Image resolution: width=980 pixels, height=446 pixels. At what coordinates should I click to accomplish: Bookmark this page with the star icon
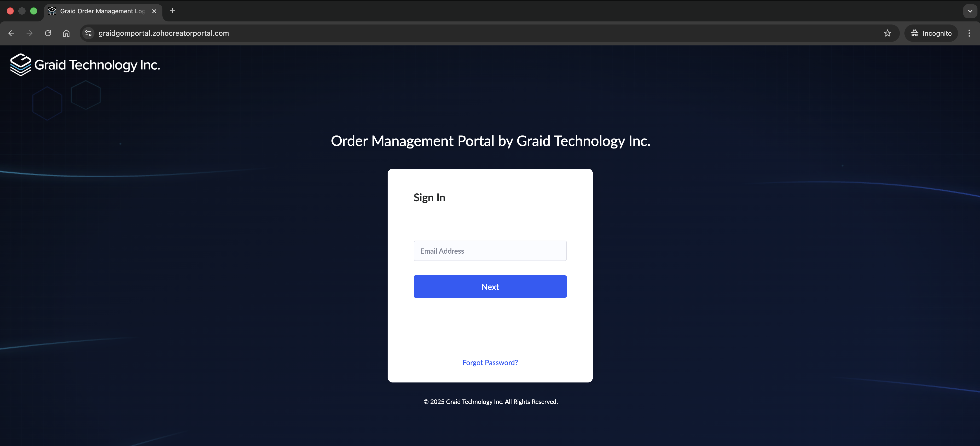888,33
